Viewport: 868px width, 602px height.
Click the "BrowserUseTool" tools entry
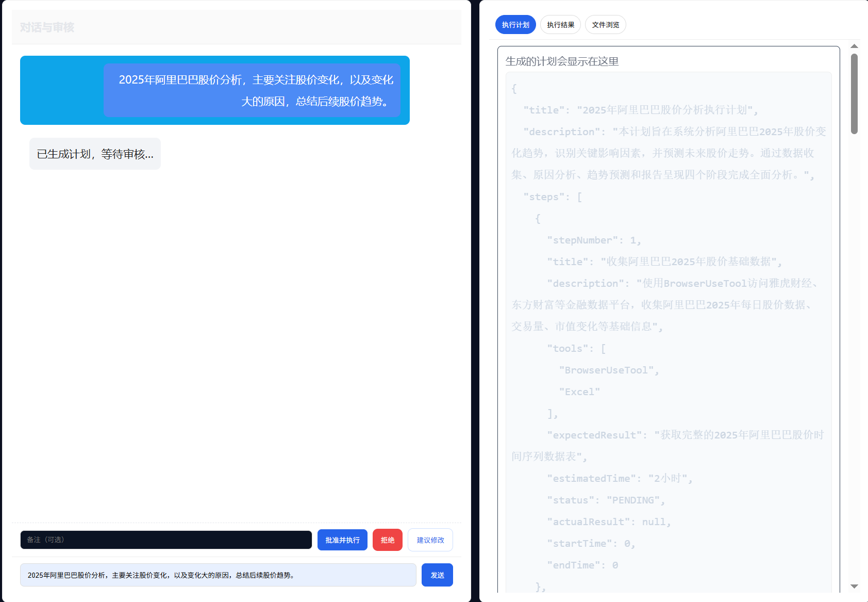[609, 370]
